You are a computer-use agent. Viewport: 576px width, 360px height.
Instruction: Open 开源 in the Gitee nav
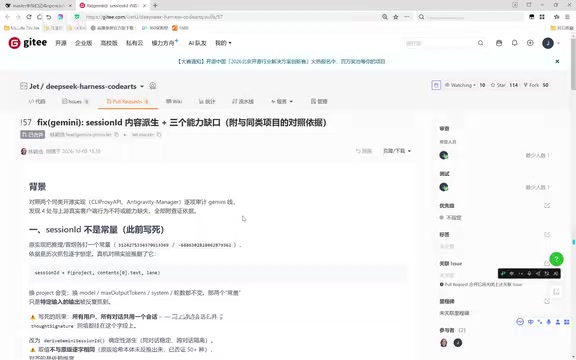click(61, 43)
